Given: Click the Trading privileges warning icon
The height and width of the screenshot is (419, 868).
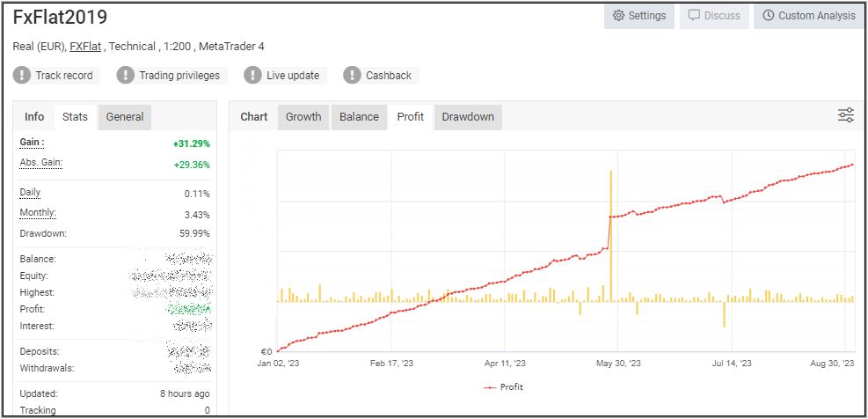Looking at the screenshot, I should pos(126,76).
